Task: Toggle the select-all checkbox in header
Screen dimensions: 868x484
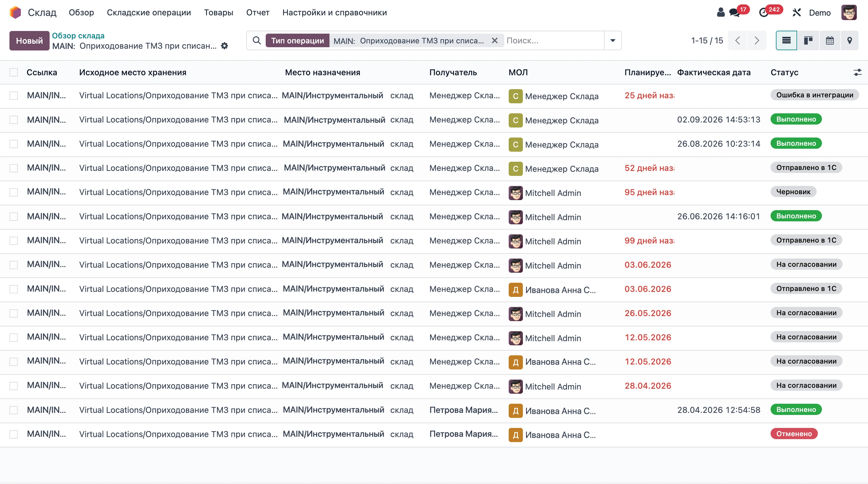Action: click(x=14, y=72)
